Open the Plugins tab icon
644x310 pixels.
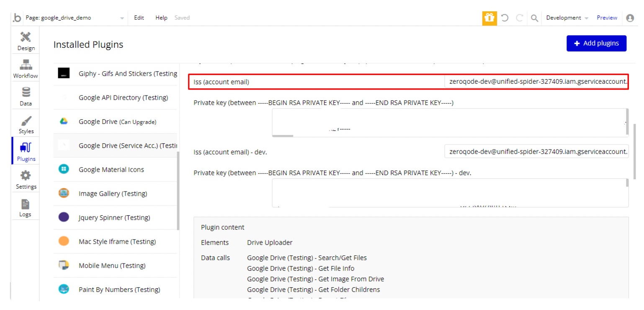click(x=26, y=148)
